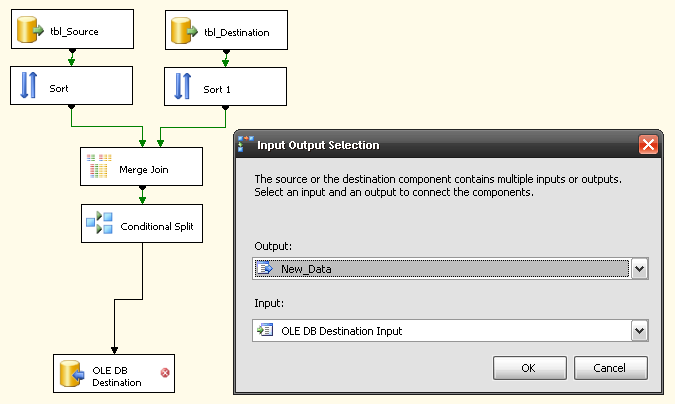The width and height of the screenshot is (675, 404).
Task: Open the Output combo box showing New_Data
Action: pyautogui.click(x=440, y=268)
